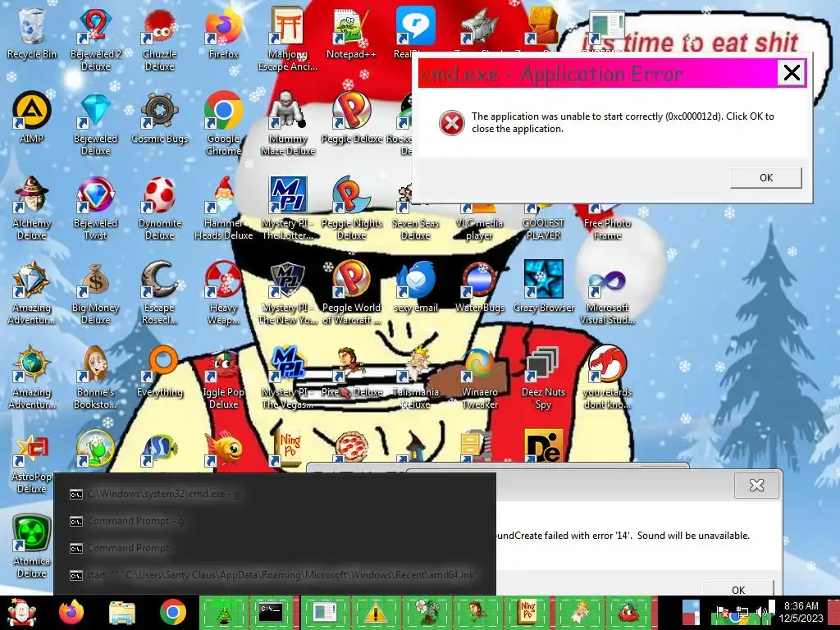Select Dynomite Deluxe shortcut
The height and width of the screenshot is (630, 840).
point(159,209)
